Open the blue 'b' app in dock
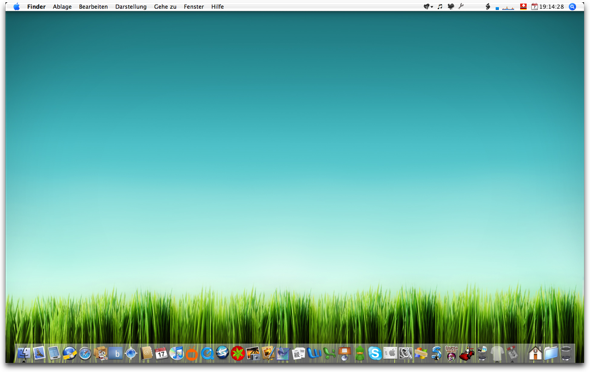 point(116,354)
